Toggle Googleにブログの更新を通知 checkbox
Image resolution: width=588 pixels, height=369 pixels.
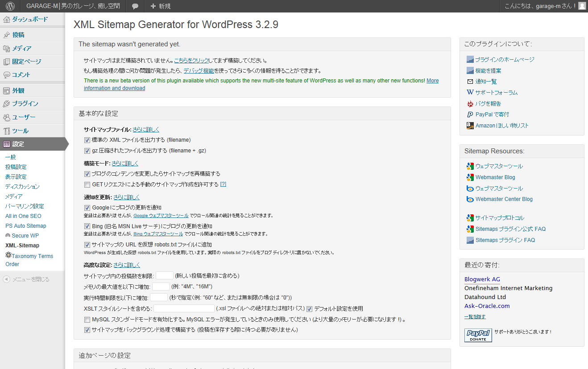87,208
